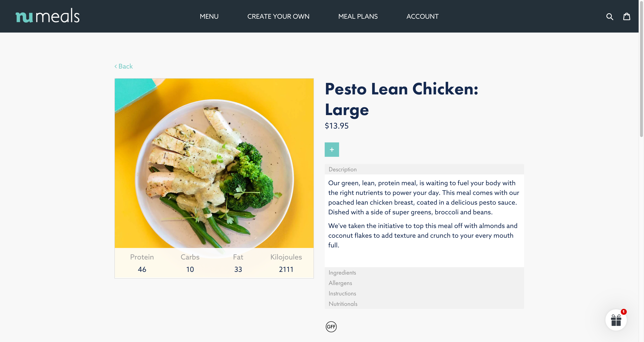
Task: Click the GFF dietary badge icon
Action: (x=331, y=327)
